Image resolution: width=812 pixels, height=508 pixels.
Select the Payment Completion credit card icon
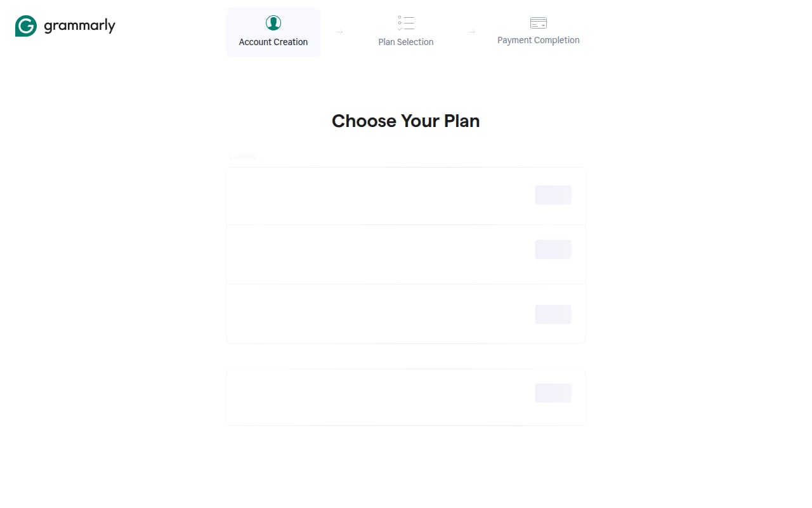tap(539, 23)
